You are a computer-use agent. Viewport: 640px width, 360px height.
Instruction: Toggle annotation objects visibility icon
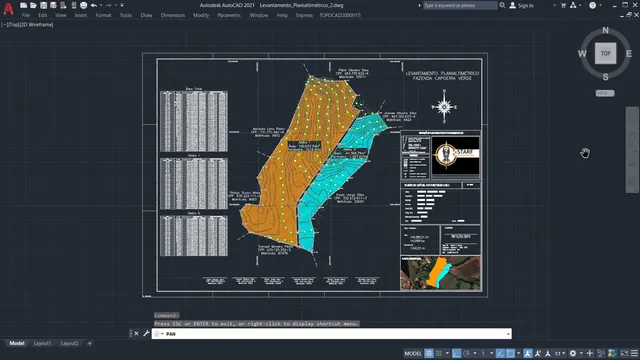click(x=527, y=353)
